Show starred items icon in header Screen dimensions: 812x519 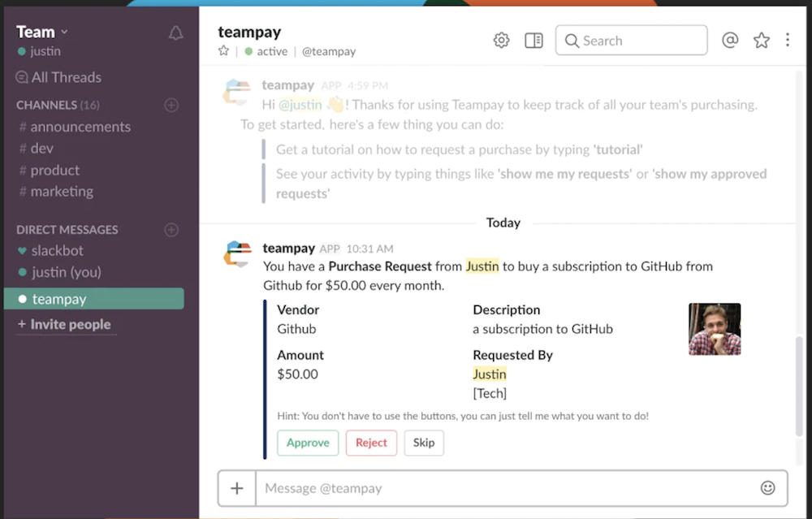click(x=762, y=40)
